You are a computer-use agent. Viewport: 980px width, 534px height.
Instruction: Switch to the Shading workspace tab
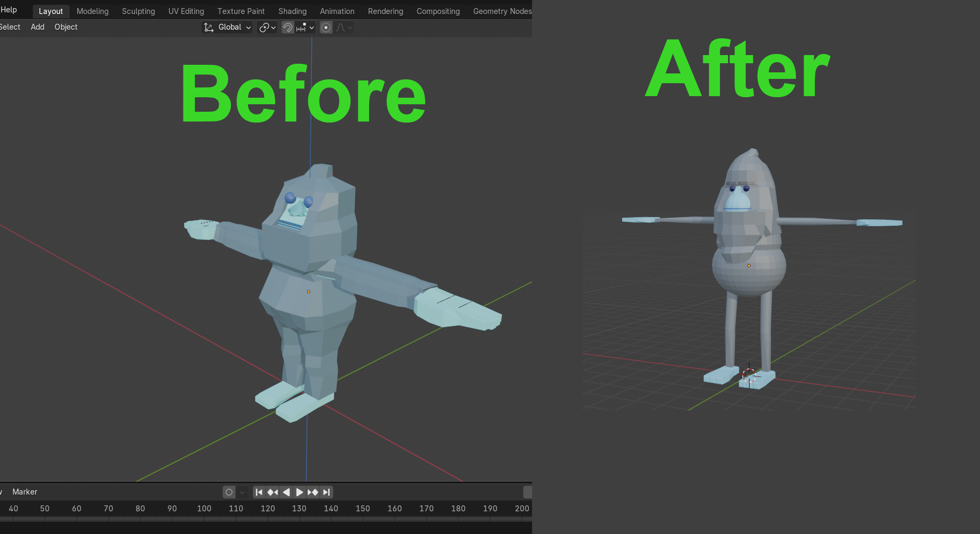tap(292, 11)
